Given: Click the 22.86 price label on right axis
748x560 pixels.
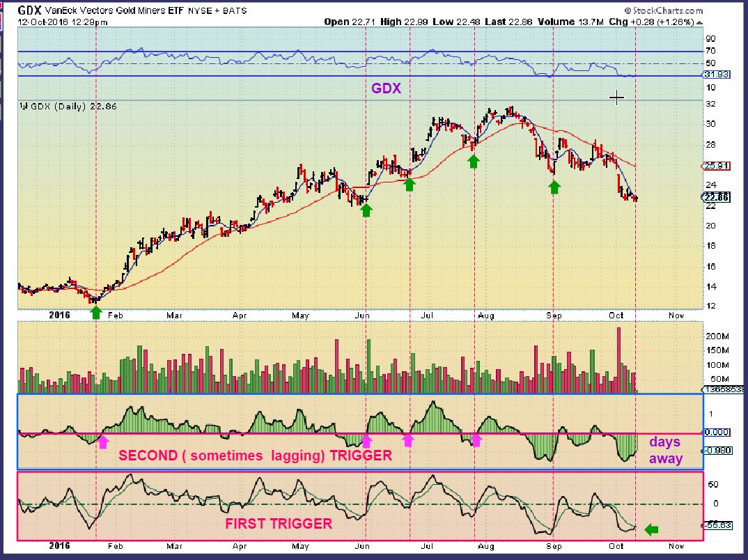Looking at the screenshot, I should [x=716, y=198].
